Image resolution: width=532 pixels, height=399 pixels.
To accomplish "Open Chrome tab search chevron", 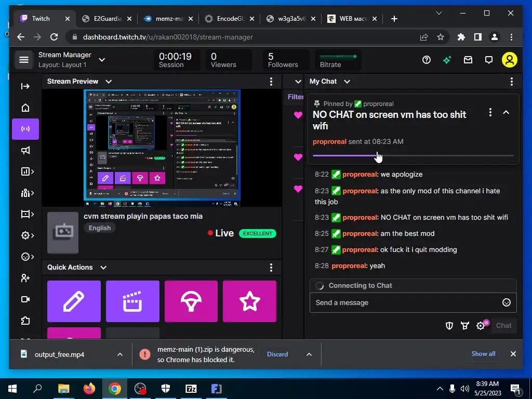I will coord(438,13).
